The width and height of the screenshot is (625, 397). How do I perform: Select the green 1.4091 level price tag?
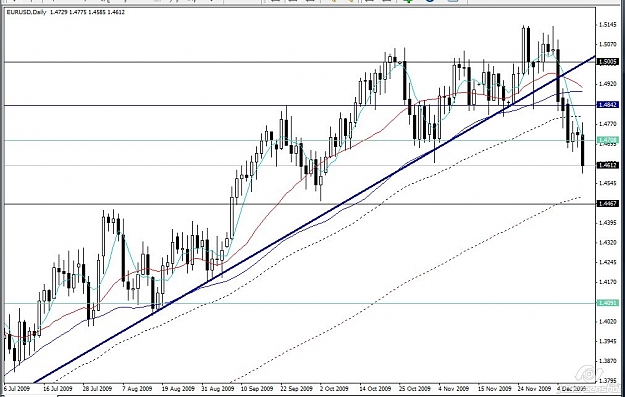(608, 303)
